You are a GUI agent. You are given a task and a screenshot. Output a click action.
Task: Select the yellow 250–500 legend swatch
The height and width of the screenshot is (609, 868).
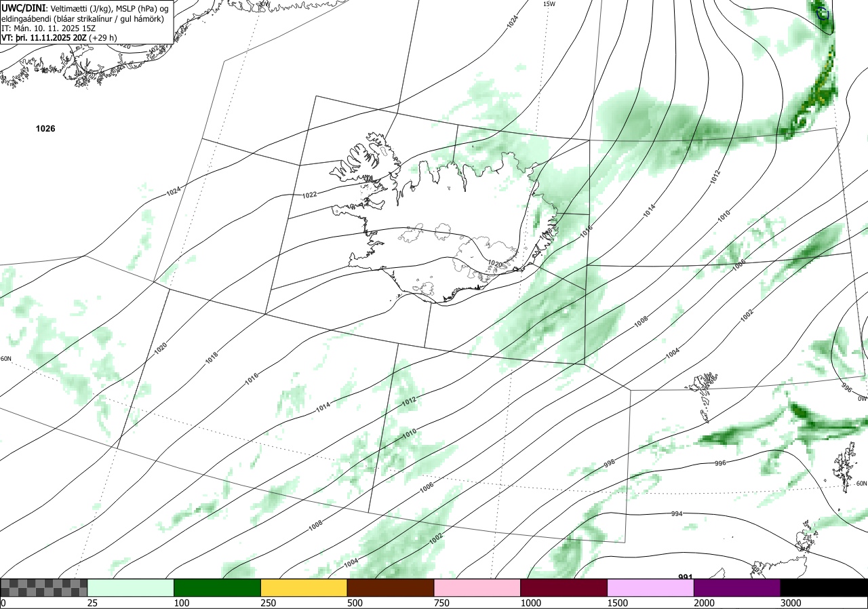click(x=304, y=587)
